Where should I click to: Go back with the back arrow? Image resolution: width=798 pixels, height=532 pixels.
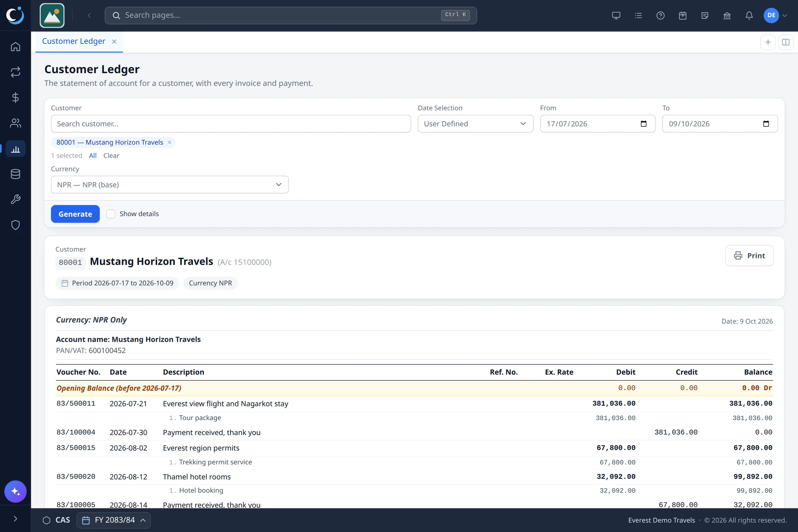[x=89, y=15]
